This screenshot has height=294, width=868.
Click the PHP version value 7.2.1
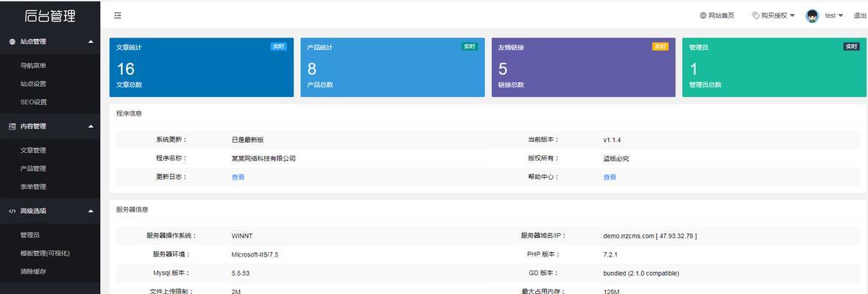(x=610, y=255)
